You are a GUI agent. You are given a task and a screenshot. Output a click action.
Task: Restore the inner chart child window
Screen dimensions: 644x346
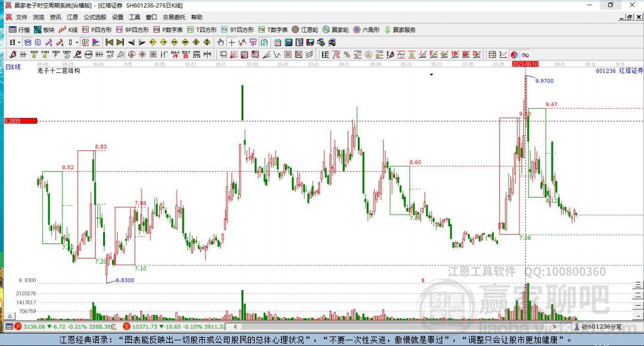tap(630, 17)
